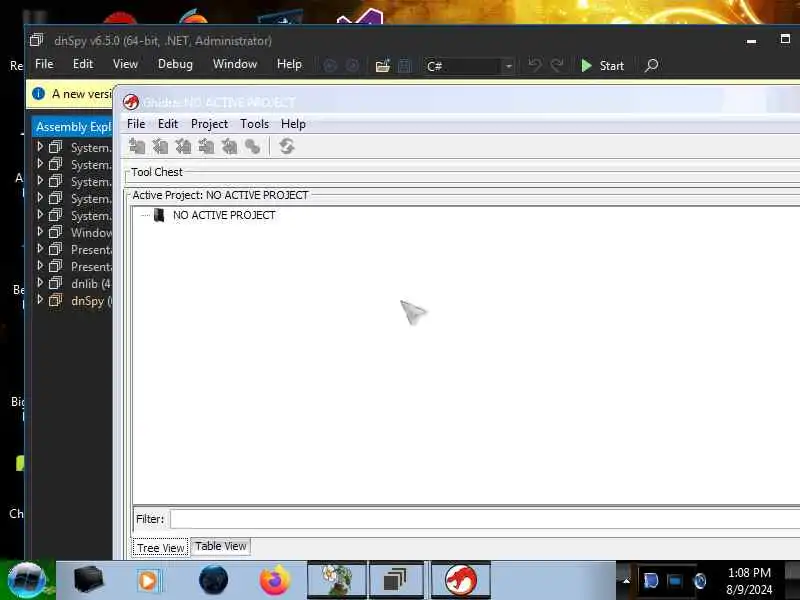
Task: Click the black box taskbar icon
Action: pyautogui.click(x=89, y=580)
